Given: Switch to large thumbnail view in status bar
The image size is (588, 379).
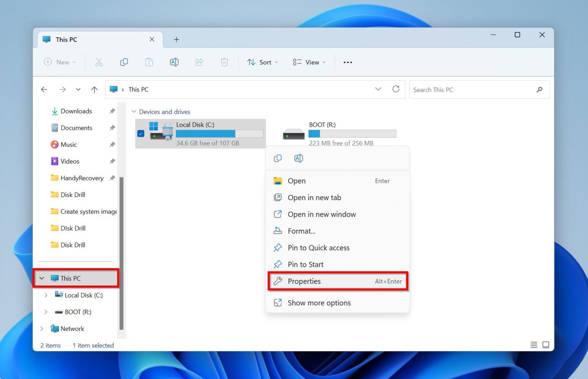Looking at the screenshot, I should [x=546, y=345].
